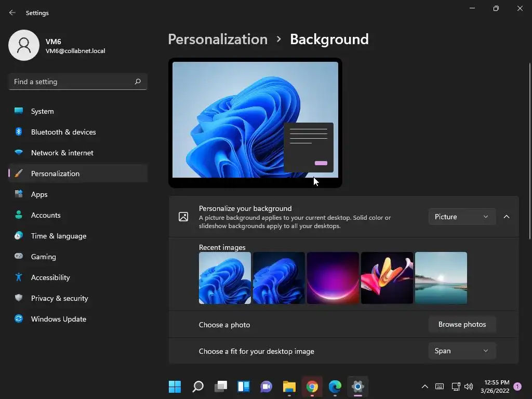This screenshot has height=399, width=532.
Task: Click the search magnifier in Find a setting
Action: tap(137, 82)
